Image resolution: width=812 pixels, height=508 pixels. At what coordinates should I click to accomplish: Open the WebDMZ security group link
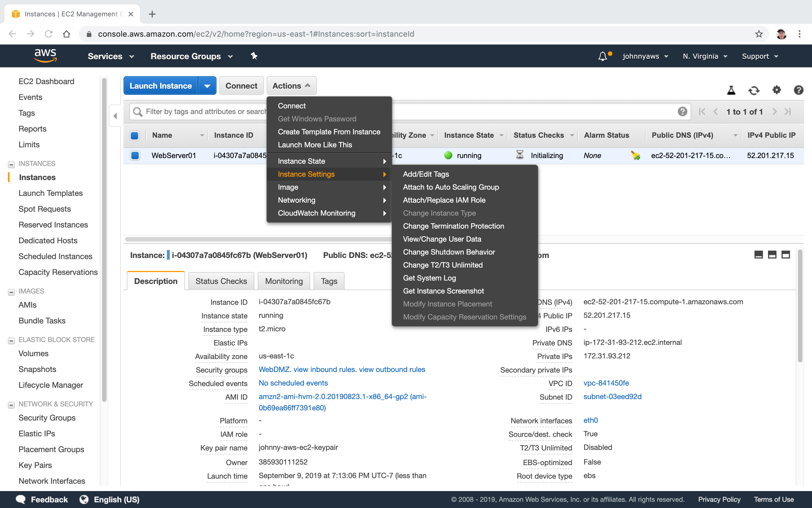(x=274, y=369)
